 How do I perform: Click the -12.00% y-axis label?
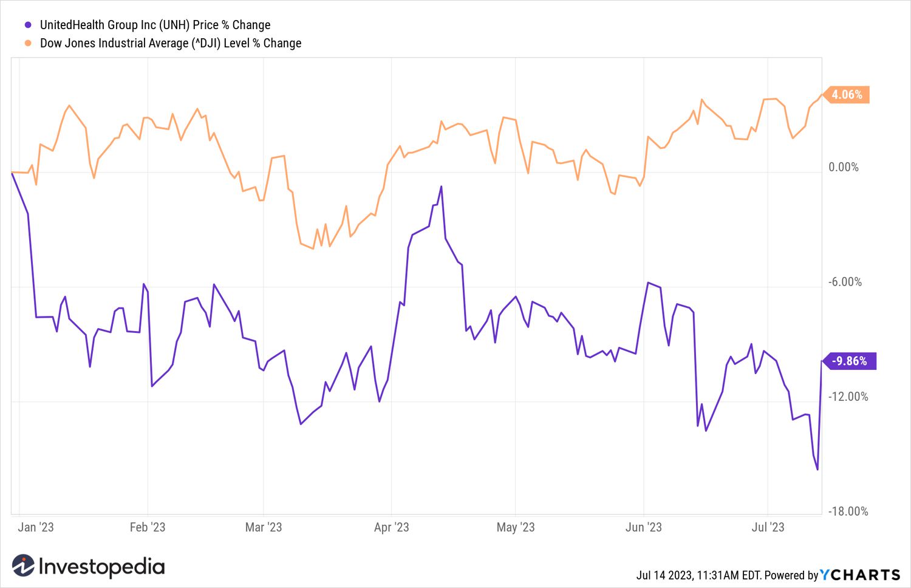point(848,397)
